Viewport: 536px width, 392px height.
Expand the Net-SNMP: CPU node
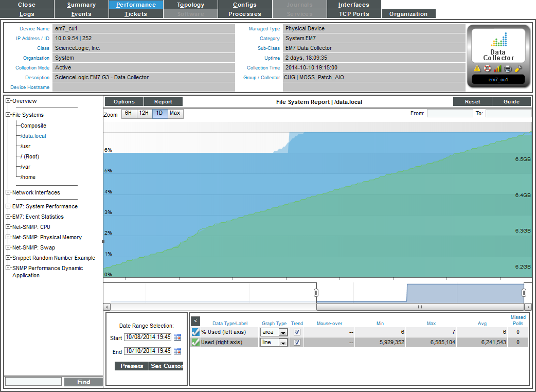(x=8, y=227)
